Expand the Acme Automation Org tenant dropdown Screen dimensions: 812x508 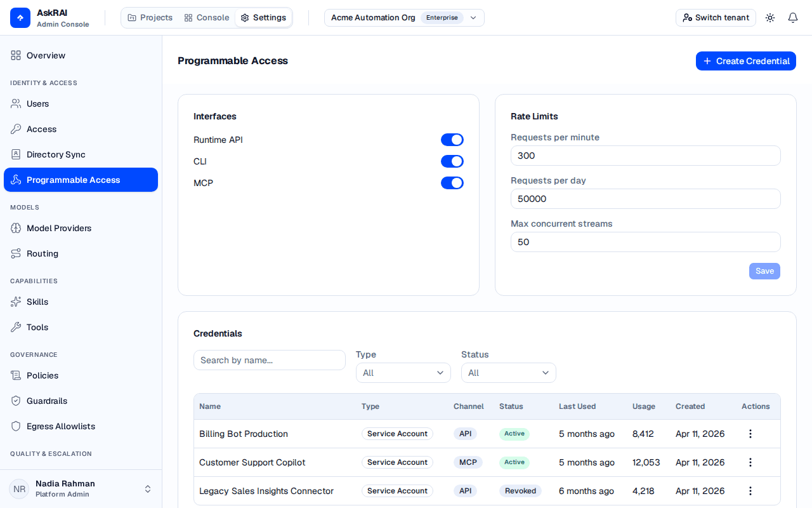(x=404, y=18)
